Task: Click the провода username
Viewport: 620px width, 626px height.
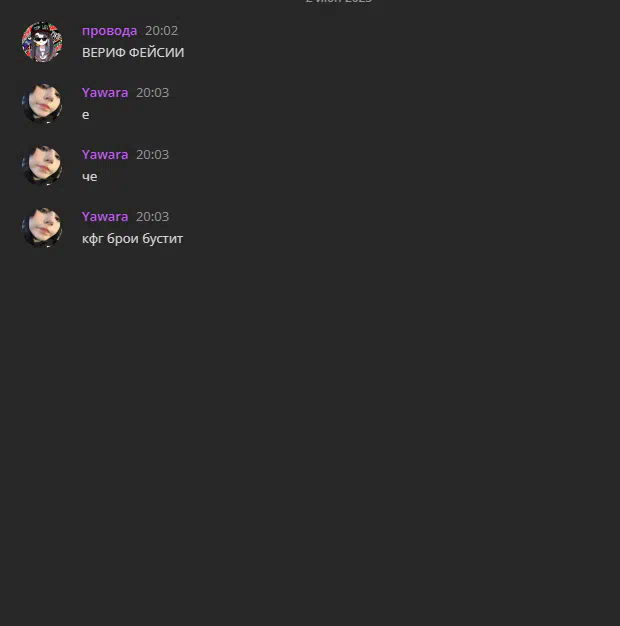Action: [x=109, y=31]
